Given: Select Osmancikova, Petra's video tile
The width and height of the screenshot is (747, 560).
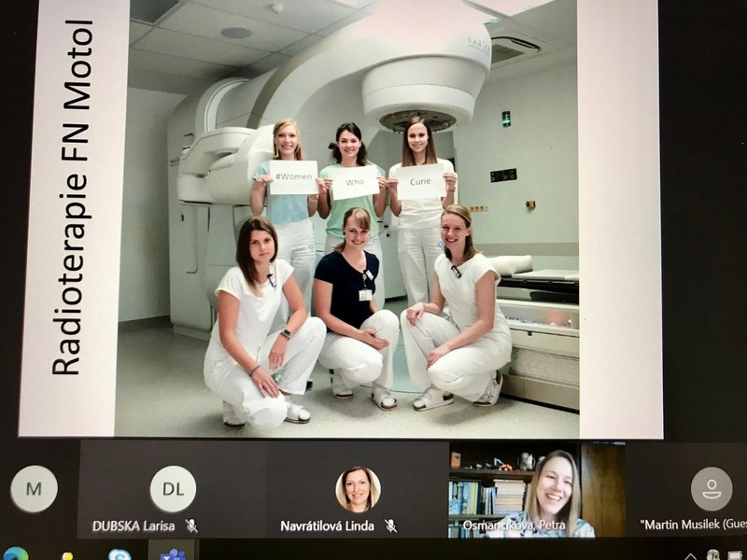Looking at the screenshot, I should tap(538, 491).
